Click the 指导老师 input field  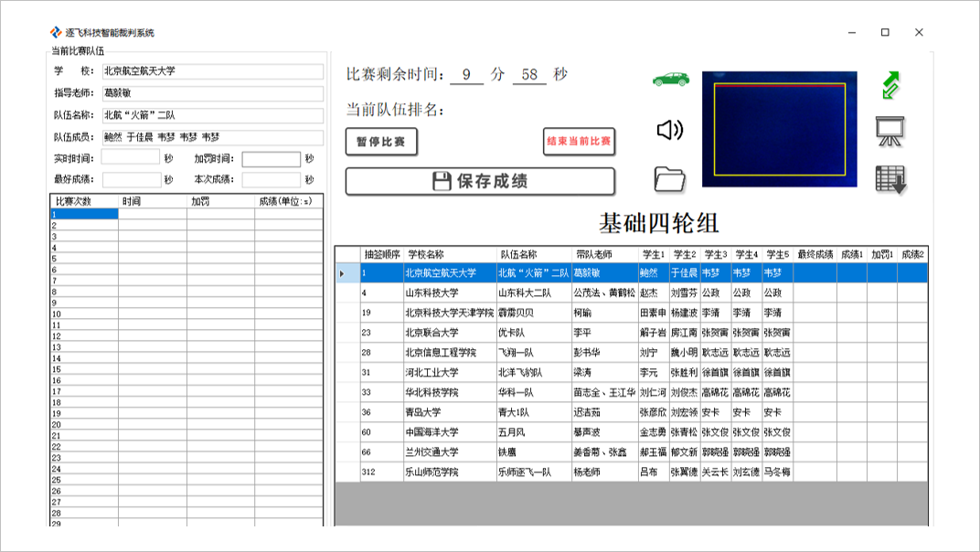212,93
